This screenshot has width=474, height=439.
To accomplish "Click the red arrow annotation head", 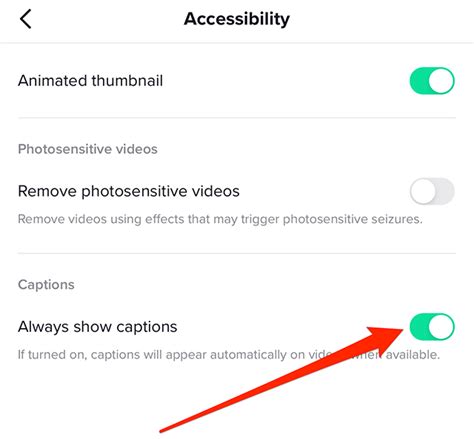I will tap(385, 340).
